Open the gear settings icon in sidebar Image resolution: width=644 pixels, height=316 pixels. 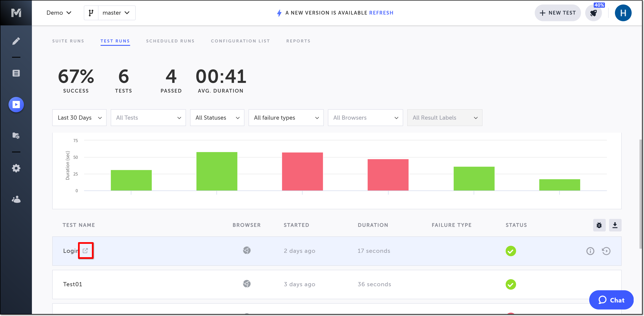point(16,168)
